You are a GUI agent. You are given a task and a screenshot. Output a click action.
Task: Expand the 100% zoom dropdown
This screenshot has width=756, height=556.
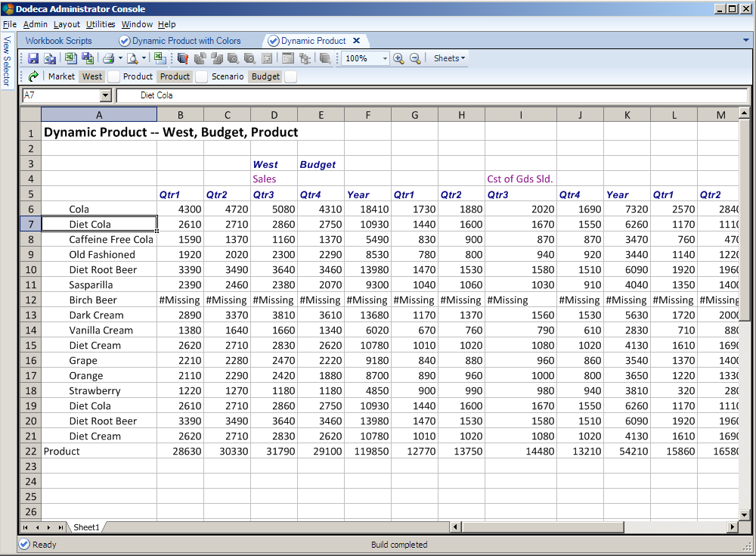point(385,58)
